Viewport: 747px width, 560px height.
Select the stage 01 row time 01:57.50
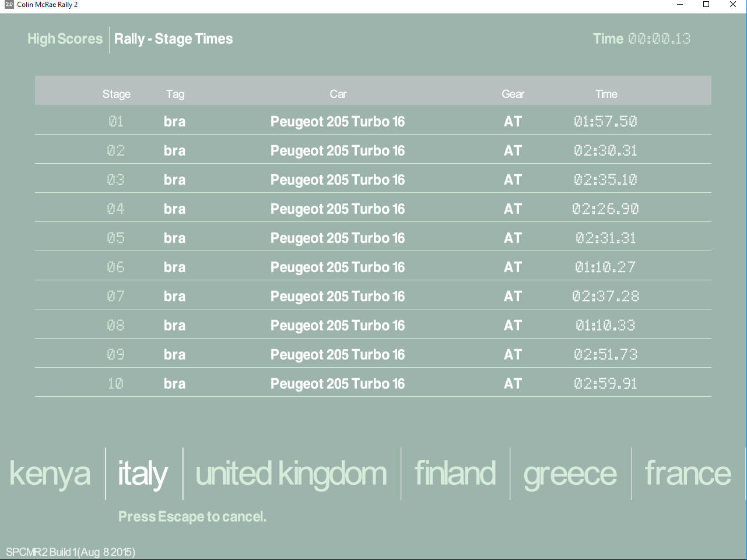605,121
